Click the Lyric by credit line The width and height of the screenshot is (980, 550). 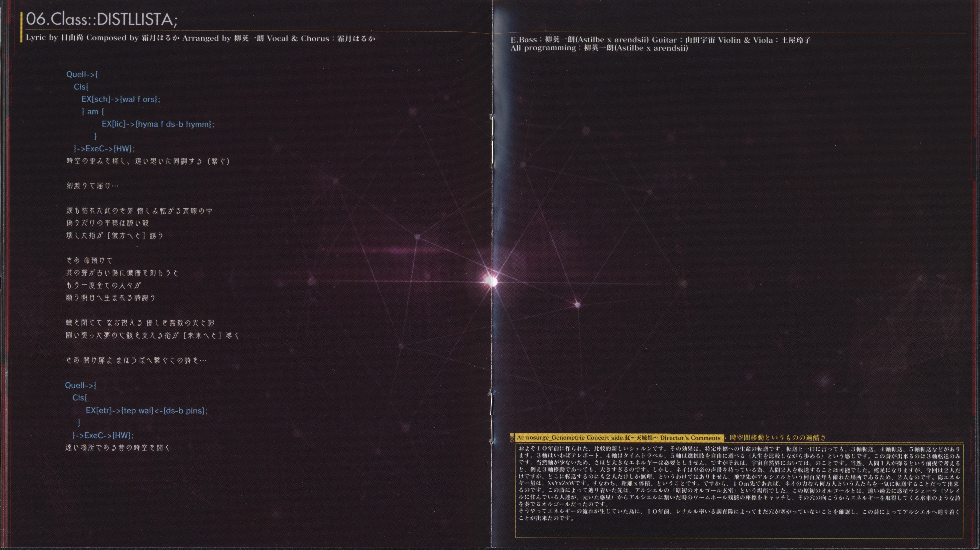[x=201, y=38]
